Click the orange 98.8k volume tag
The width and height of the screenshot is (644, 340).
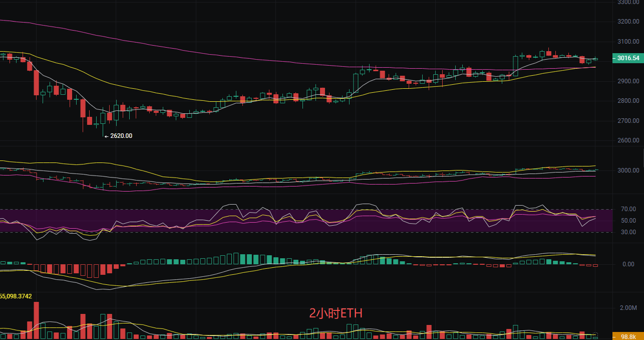[628, 336]
